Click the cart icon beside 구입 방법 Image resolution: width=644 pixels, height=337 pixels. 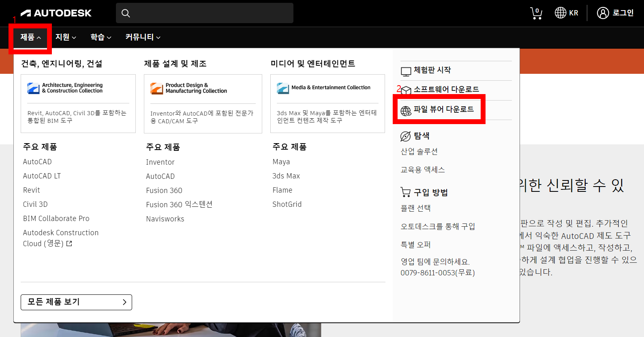[x=406, y=192]
